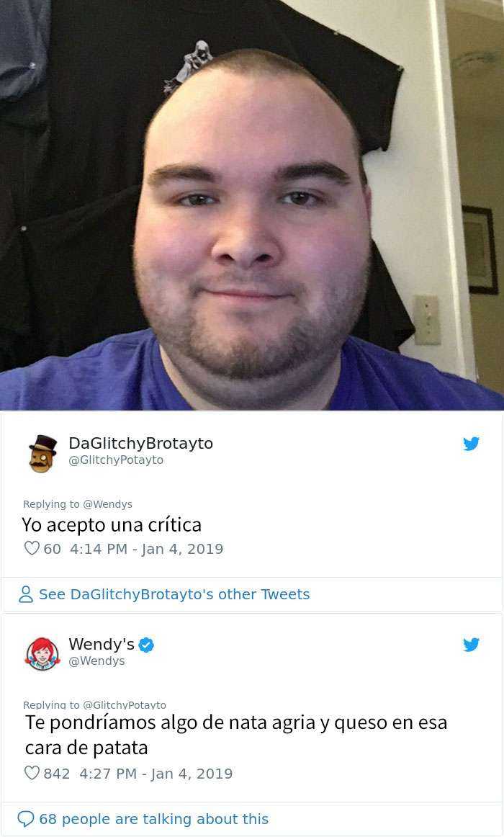Click the Twitter bird icon on DaGlitchyBrotayto's tweet
This screenshot has width=504, height=837.
[471, 444]
